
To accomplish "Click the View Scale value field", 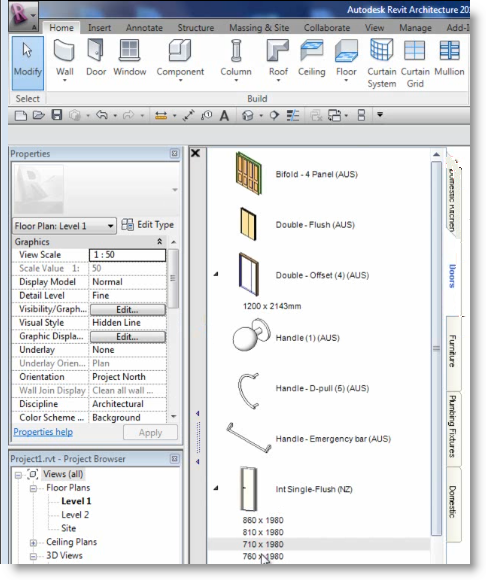I will (x=127, y=255).
